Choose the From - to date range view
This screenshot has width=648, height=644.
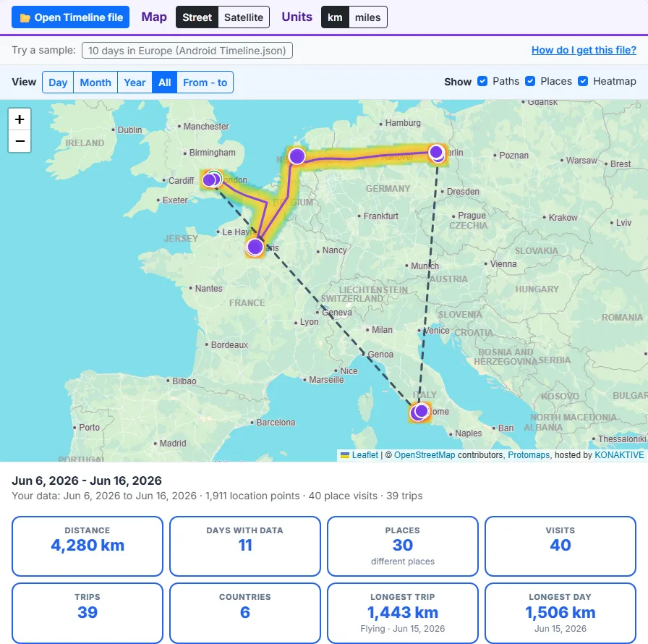tap(205, 82)
